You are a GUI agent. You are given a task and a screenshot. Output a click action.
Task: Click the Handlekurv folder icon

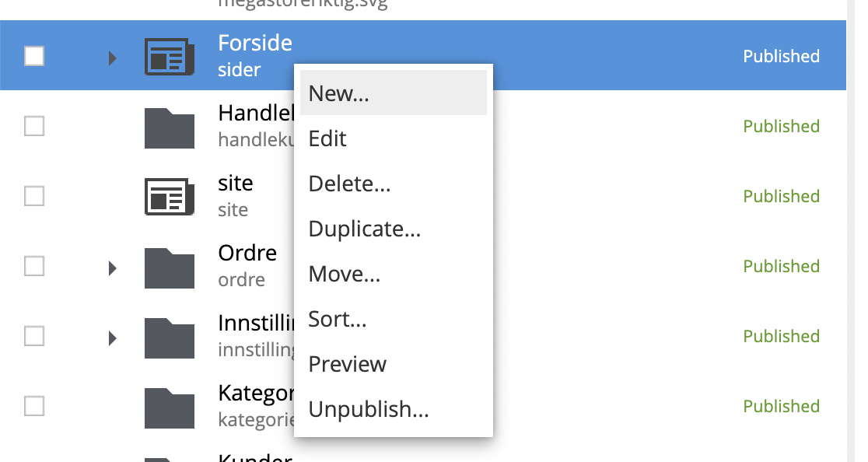point(169,127)
